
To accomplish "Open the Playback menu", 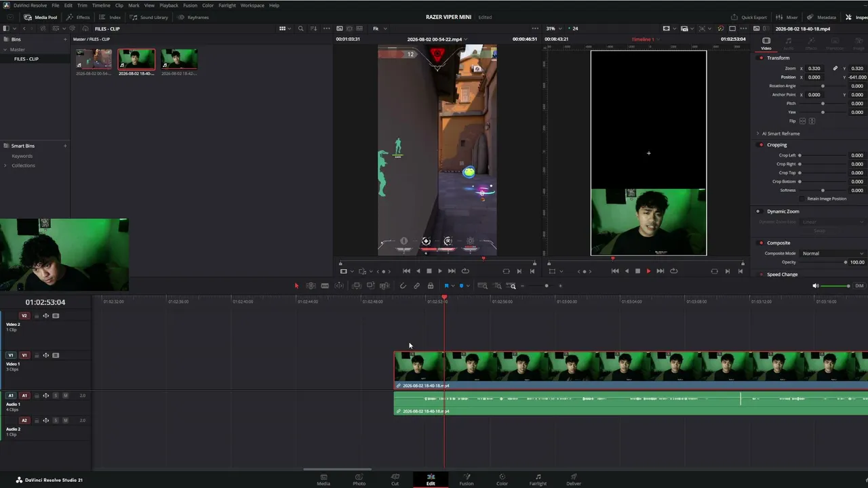I will [x=169, y=5].
